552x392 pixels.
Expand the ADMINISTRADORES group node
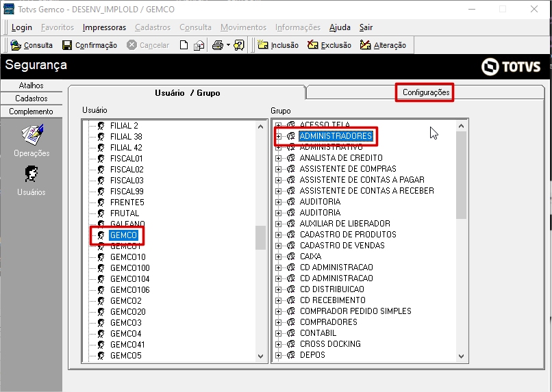279,136
